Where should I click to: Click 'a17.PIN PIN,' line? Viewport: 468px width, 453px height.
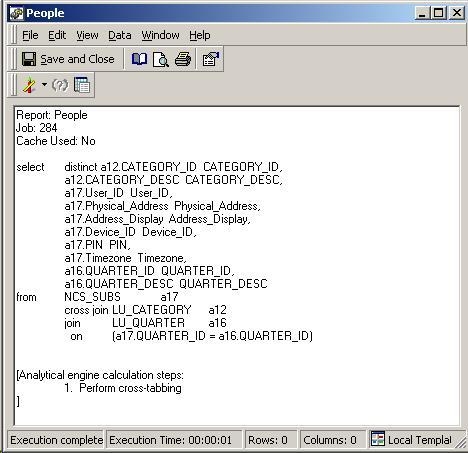[97, 245]
